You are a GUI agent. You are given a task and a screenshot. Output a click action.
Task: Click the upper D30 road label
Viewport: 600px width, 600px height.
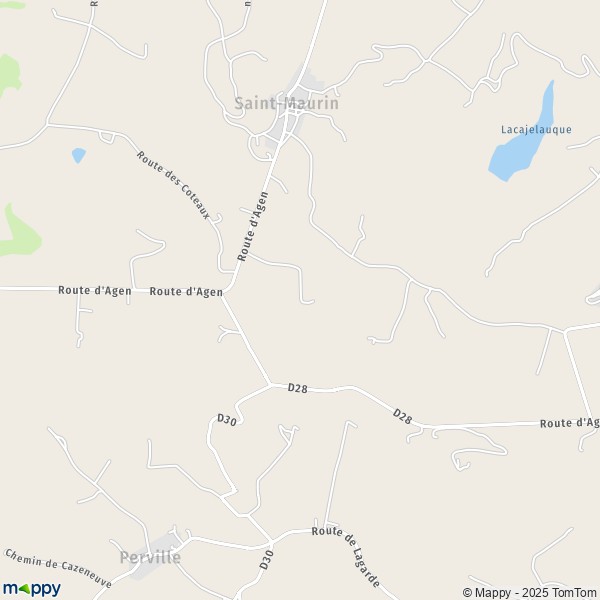tap(227, 419)
